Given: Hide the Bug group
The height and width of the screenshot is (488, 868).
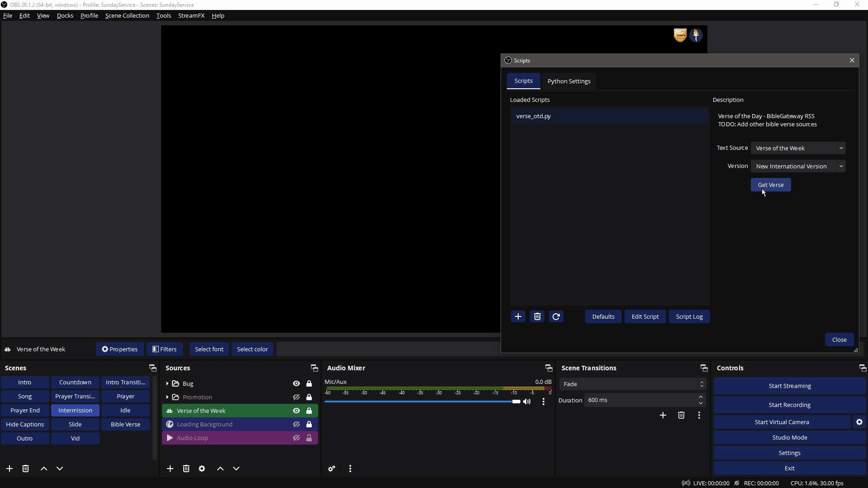Looking at the screenshot, I should (x=296, y=383).
